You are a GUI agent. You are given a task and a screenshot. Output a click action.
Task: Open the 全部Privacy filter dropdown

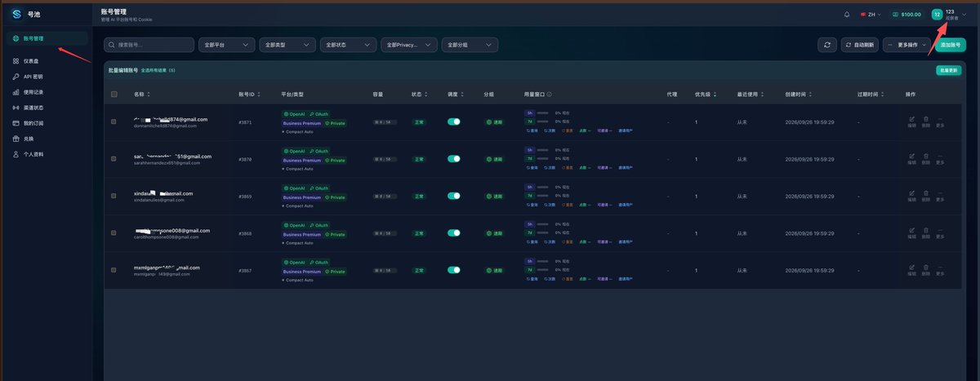tap(409, 45)
